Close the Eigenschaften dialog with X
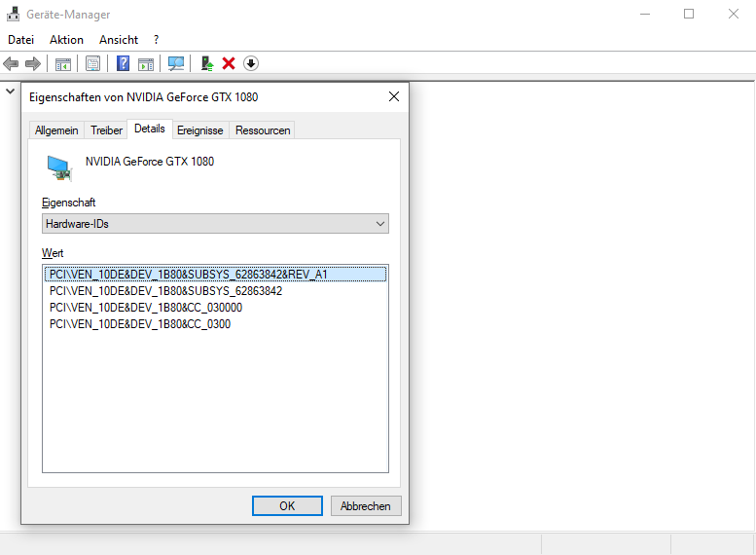This screenshot has height=555, width=756. coord(394,96)
